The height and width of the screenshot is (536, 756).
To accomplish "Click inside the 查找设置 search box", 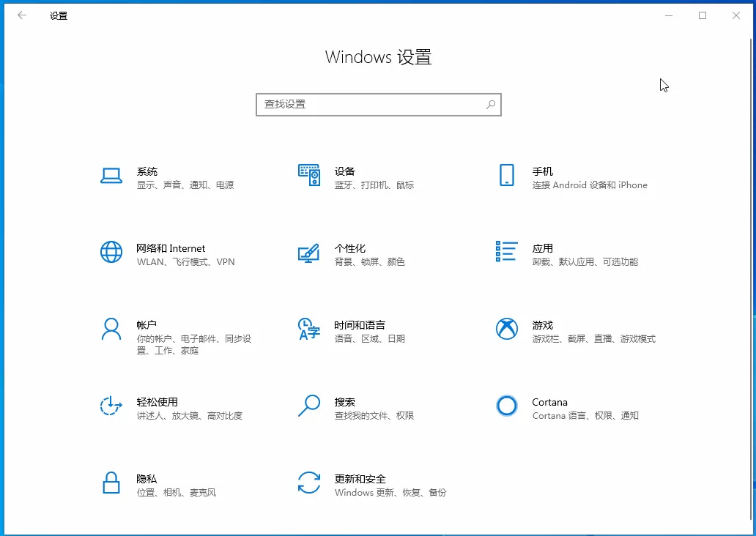I will [379, 105].
